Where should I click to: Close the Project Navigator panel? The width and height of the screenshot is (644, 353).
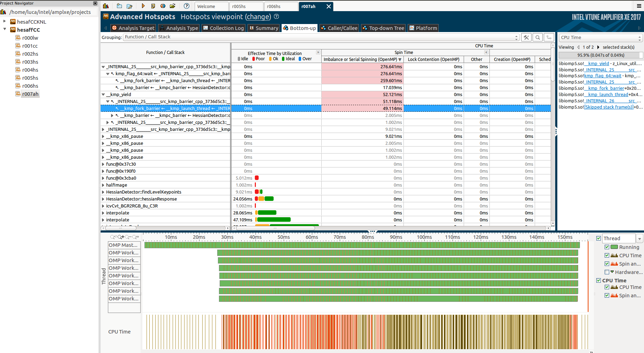click(x=95, y=3)
